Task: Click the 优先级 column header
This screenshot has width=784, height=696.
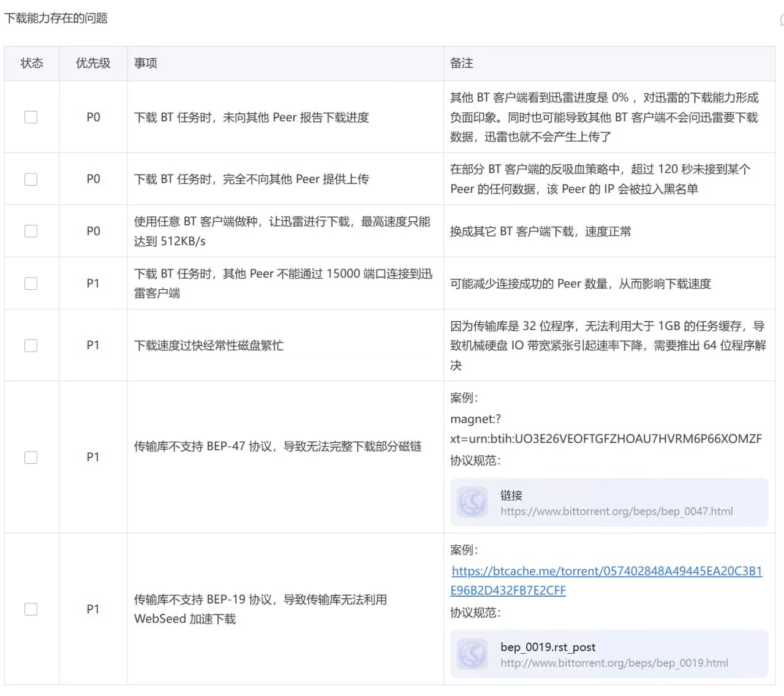Action: point(93,63)
